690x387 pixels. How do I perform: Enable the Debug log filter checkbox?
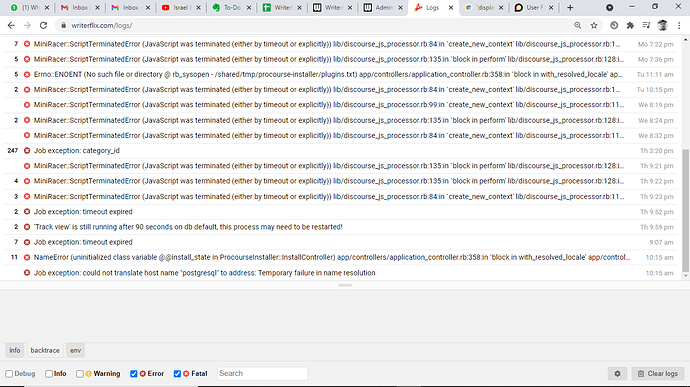point(9,374)
